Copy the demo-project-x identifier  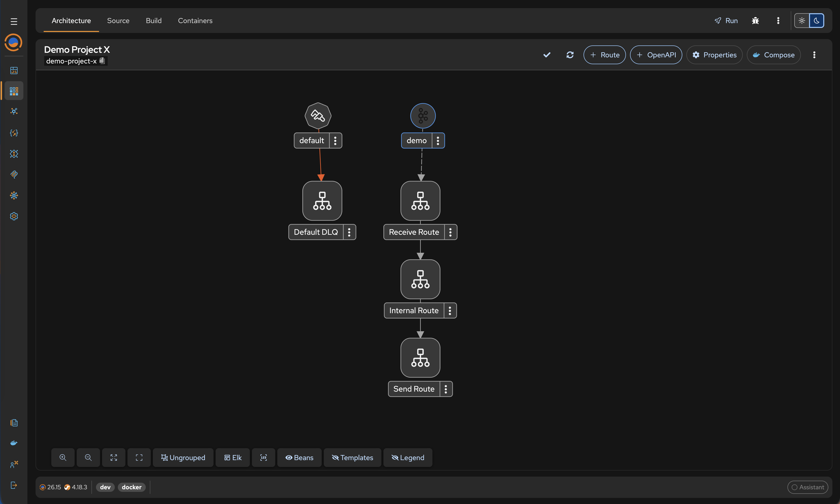click(102, 61)
